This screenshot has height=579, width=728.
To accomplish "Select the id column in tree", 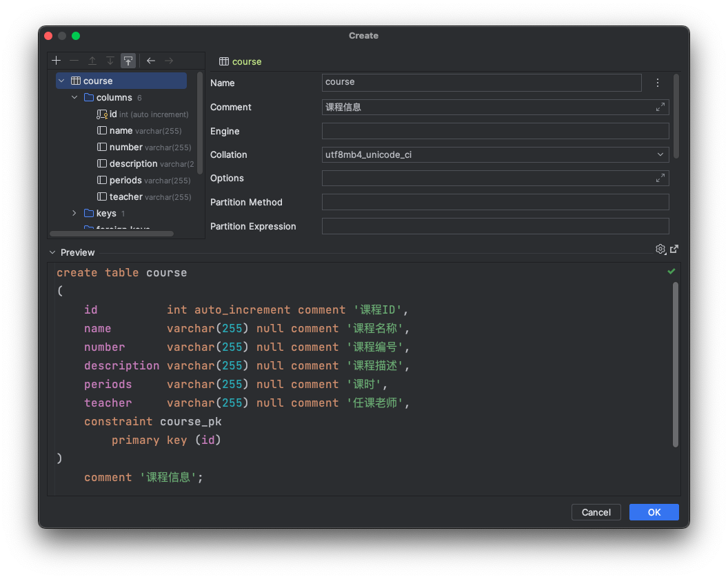I will point(144,114).
